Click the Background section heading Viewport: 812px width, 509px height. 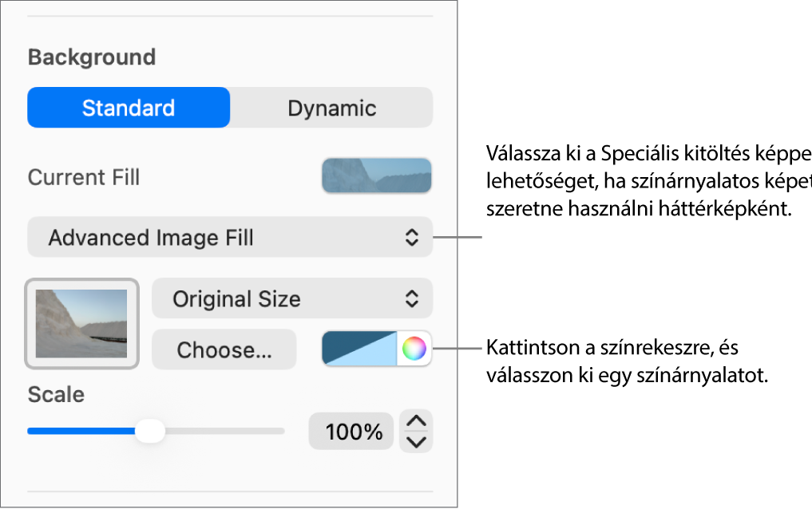click(92, 57)
